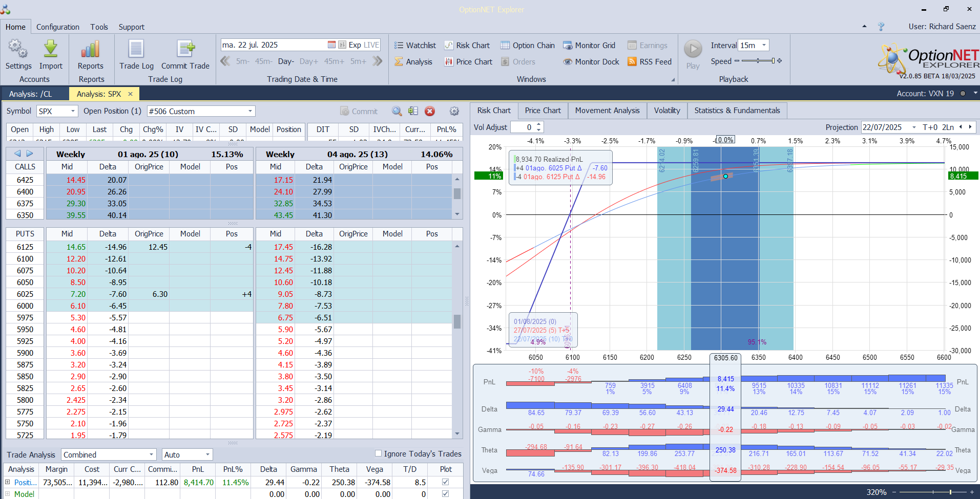The image size is (980, 499).
Task: Click the magnifier search icon in analysis toolbar
Action: click(397, 111)
